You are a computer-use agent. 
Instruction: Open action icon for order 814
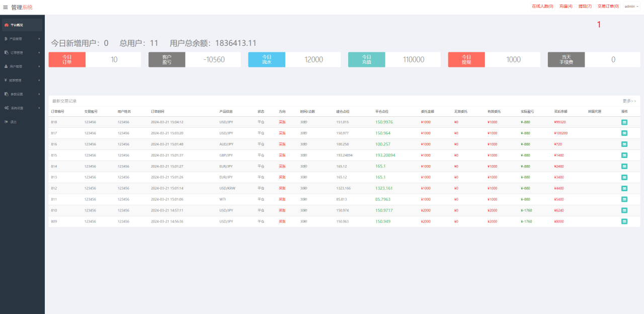click(x=624, y=166)
